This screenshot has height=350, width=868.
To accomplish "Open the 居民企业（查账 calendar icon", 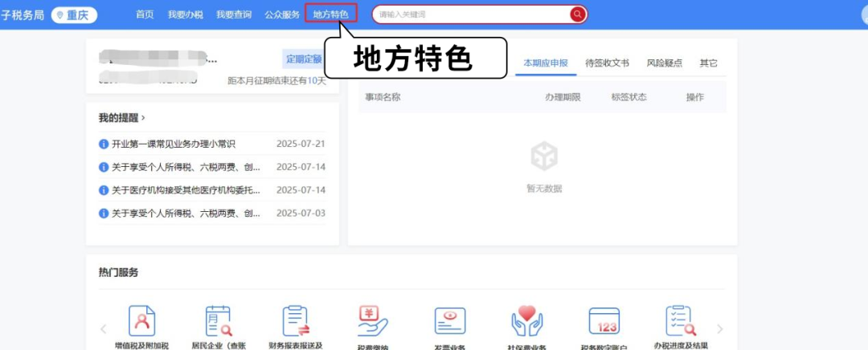I will (219, 320).
